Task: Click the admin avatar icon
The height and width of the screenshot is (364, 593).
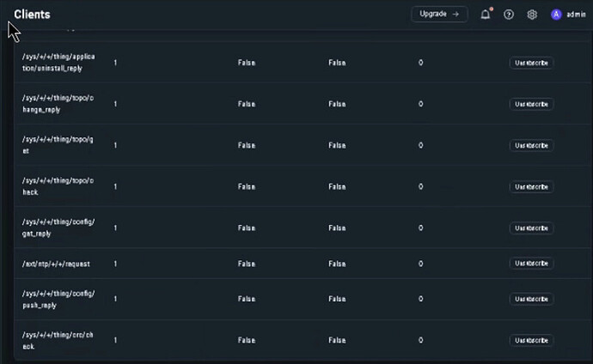Action: pos(556,15)
